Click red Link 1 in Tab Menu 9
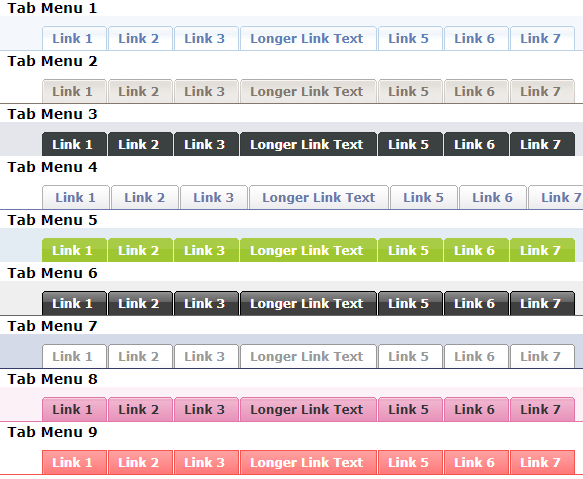The width and height of the screenshot is (583, 479). point(74,462)
